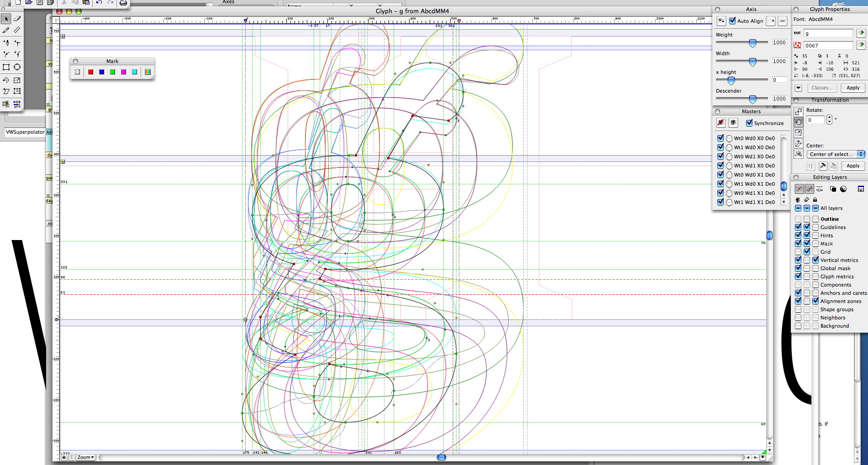Expand the Glyph Properties triangle dropdown
868x465 pixels.
[798, 88]
